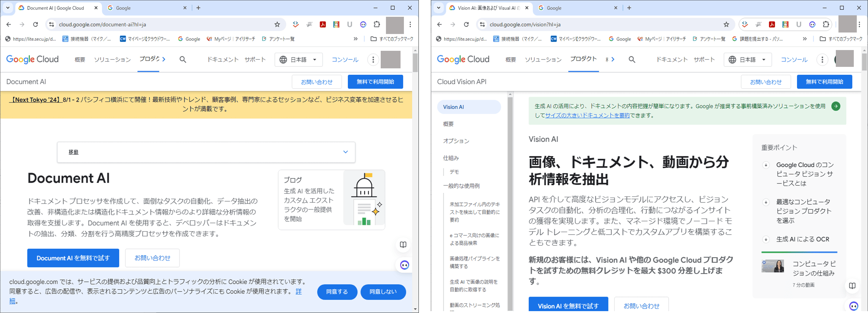Click 同意しない cookie button

pos(383,292)
